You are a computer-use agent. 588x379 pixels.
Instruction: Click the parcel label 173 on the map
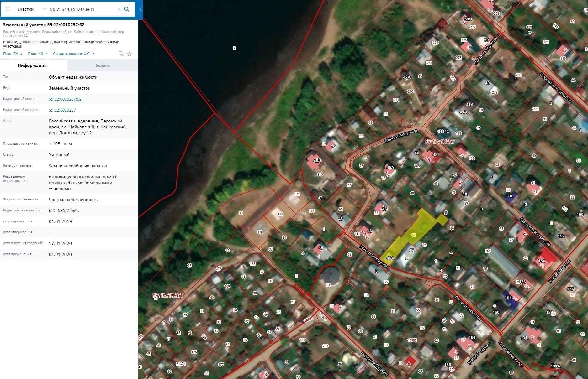click(x=311, y=211)
